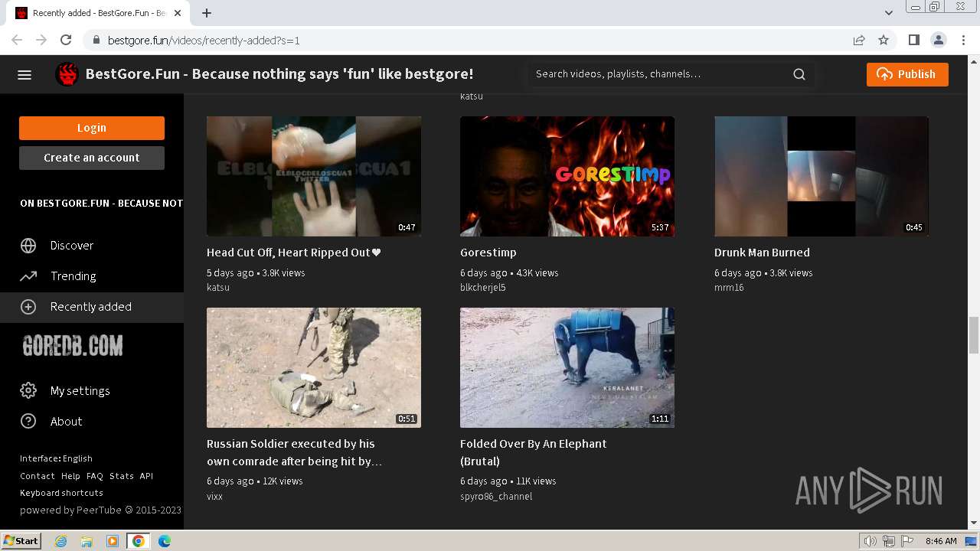This screenshot has height=551, width=980.
Task: Click the browser Back arrow
Action: pyautogui.click(x=17, y=40)
